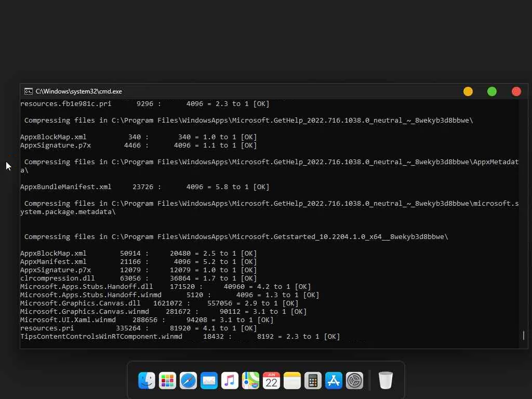Click the resources.pri 335264 line

[139, 328]
